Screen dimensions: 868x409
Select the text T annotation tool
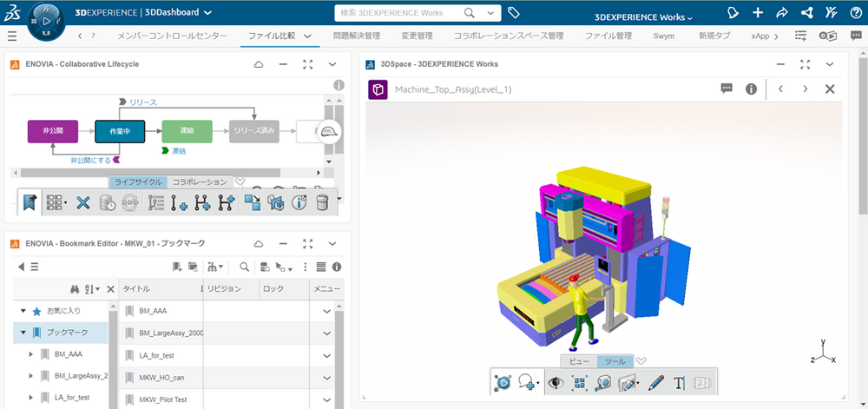680,382
